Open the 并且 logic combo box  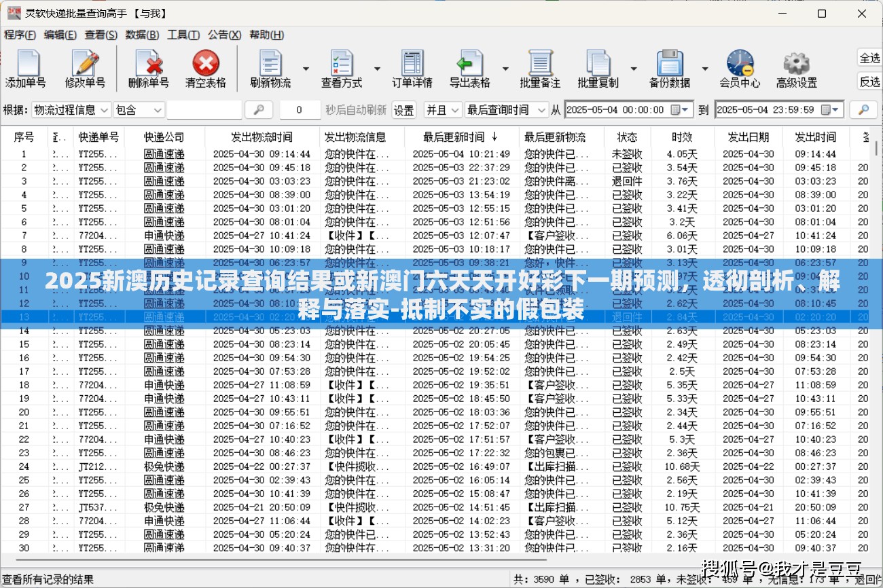(x=443, y=109)
